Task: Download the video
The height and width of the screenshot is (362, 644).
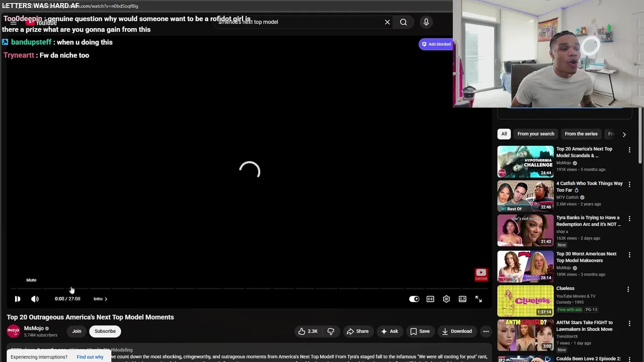Action: [457, 331]
